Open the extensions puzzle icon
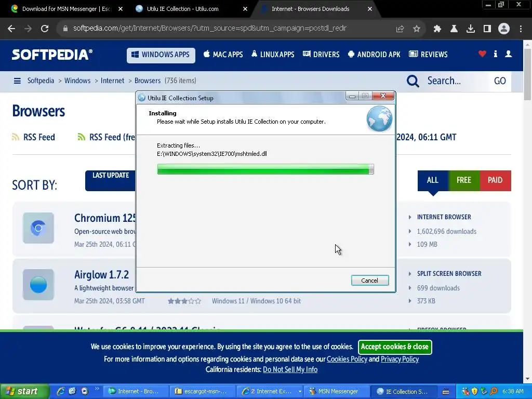Viewport: 532px width, 399px height. click(x=437, y=29)
